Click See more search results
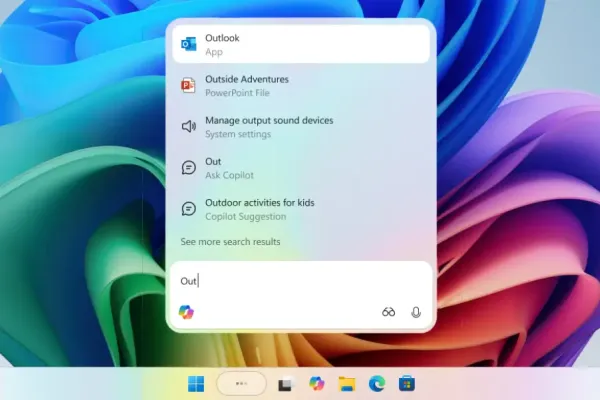600x400 pixels. coord(230,242)
